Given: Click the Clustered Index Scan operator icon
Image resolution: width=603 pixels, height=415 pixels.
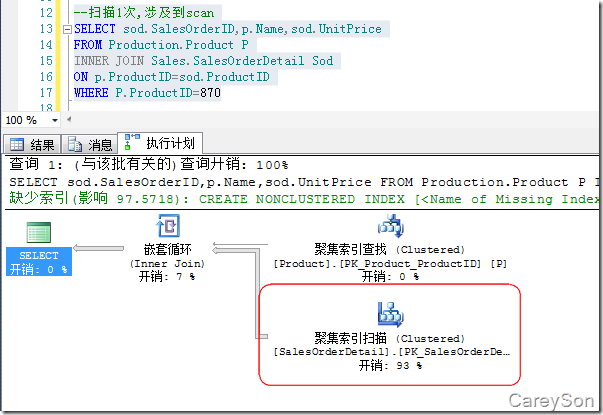Looking at the screenshot, I should pos(390,314).
